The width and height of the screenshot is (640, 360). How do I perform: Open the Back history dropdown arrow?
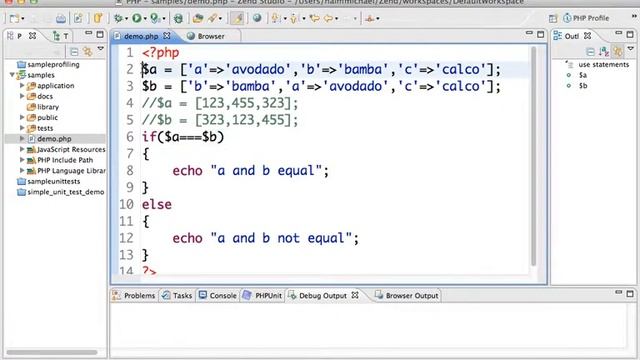point(337,19)
